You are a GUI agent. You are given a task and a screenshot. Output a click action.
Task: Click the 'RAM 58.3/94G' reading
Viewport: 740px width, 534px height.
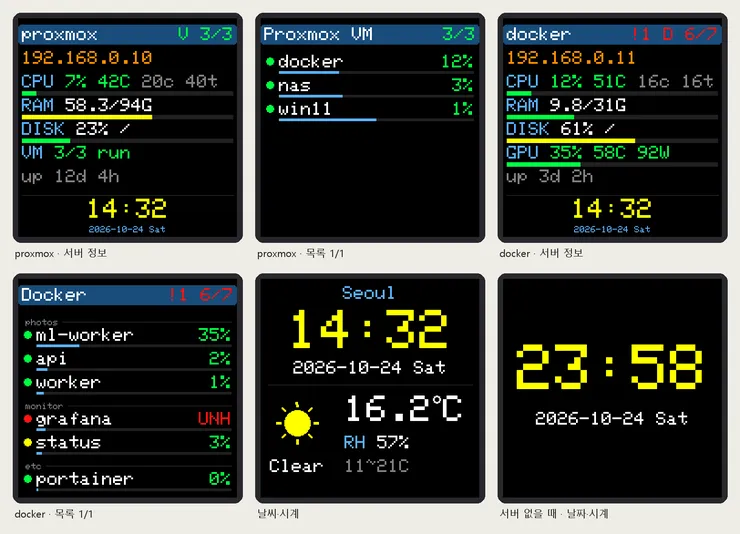click(x=87, y=105)
